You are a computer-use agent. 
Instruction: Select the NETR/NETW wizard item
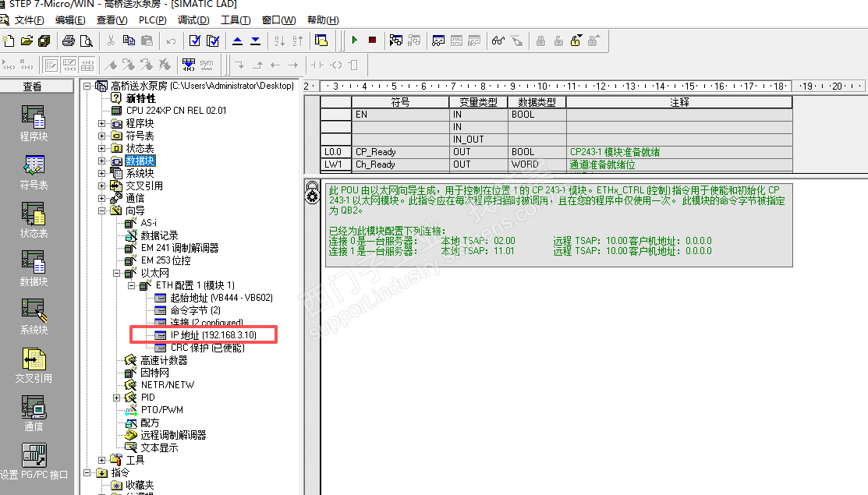click(167, 385)
